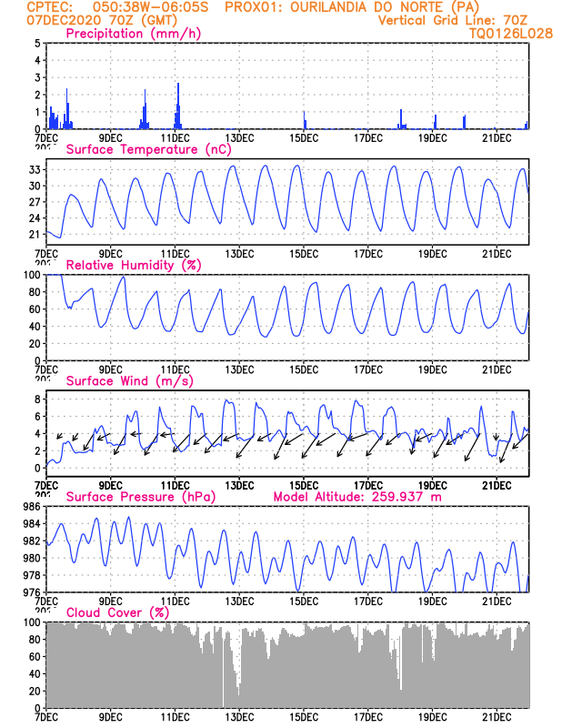562x728 pixels.
Task: Click the 13DEC tick on precipitation axis
Action: coord(239,138)
